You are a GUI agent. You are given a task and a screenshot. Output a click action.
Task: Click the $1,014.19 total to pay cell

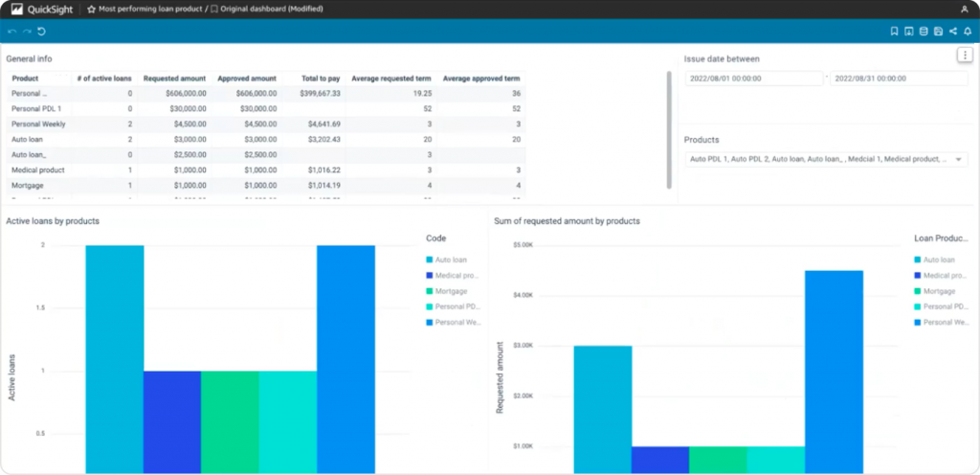pos(324,186)
